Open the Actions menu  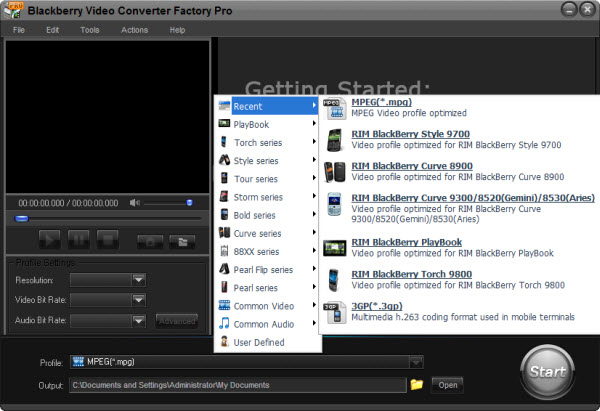click(x=134, y=30)
